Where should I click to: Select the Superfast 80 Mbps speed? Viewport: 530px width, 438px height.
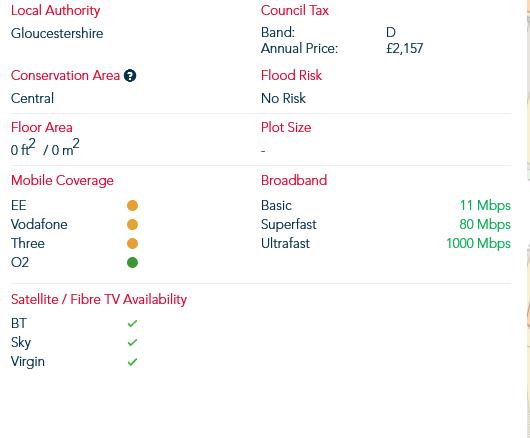pos(485,224)
